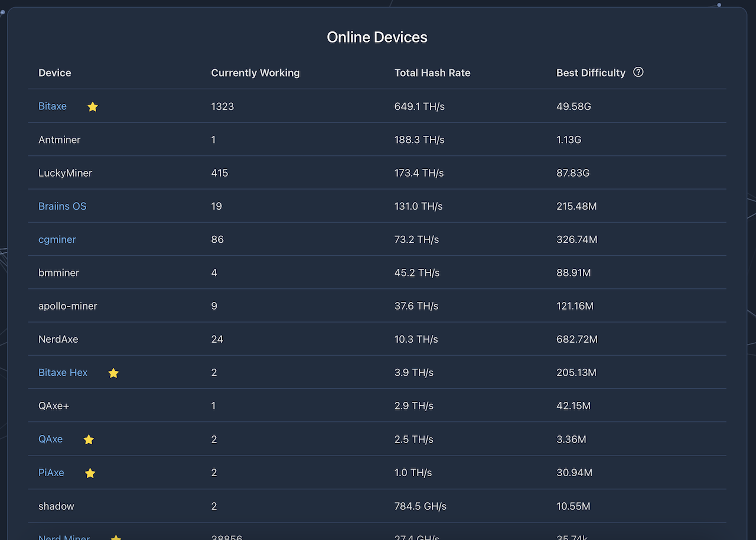
Task: Open the QAxe device link
Action: pyautogui.click(x=50, y=439)
